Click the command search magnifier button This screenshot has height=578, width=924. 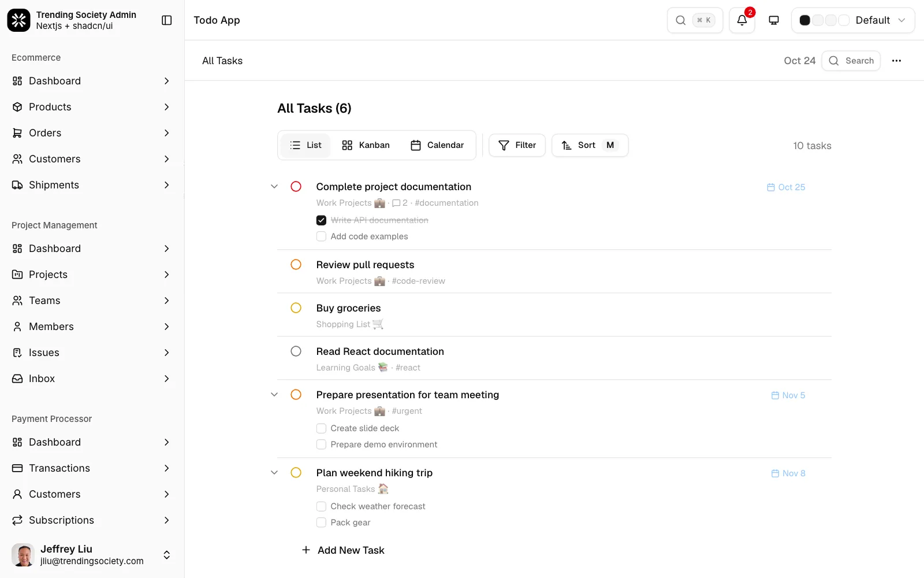(695, 20)
